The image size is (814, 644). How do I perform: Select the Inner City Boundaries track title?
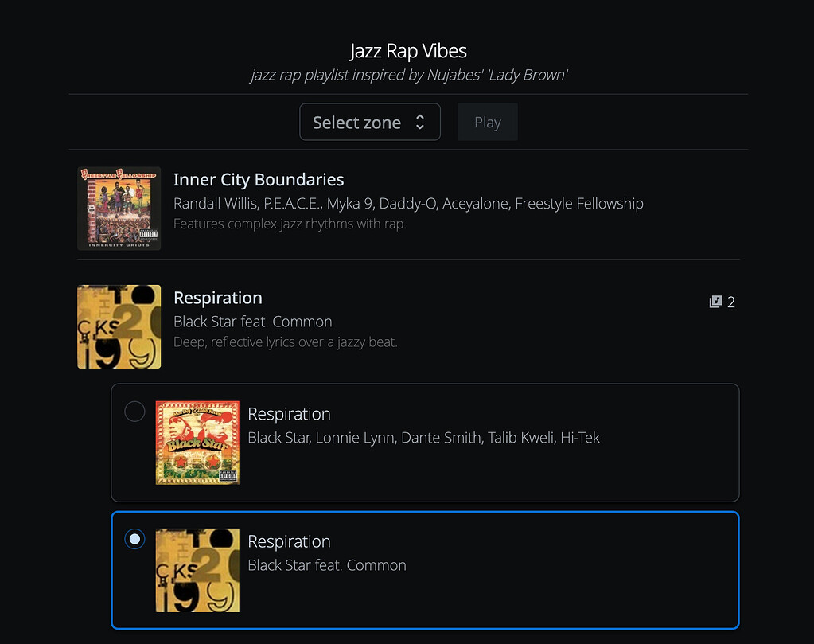coord(259,180)
